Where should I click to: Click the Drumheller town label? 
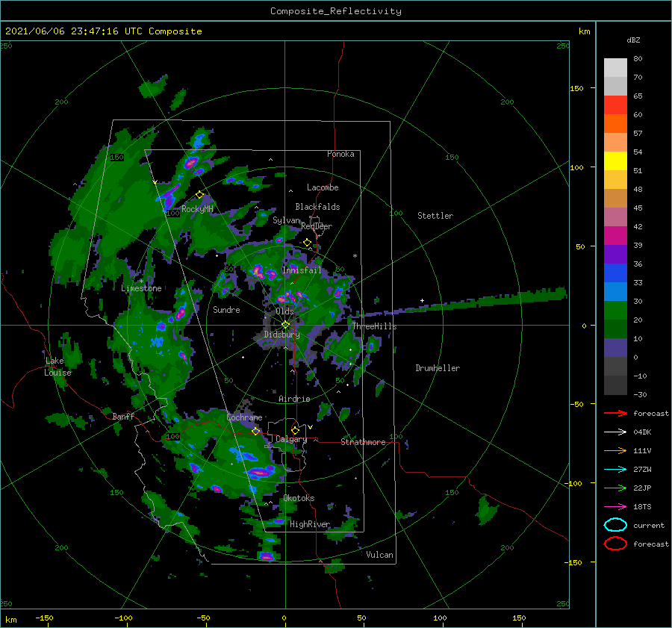(438, 368)
